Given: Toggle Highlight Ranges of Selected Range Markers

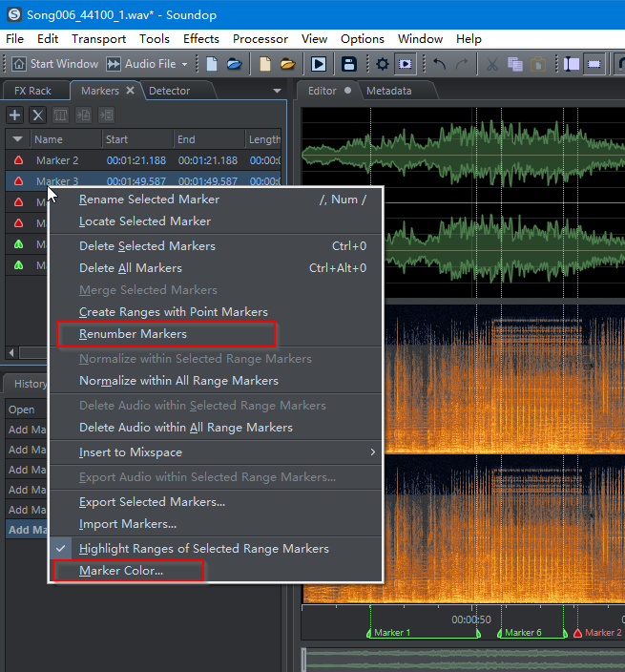Looking at the screenshot, I should tap(216, 549).
